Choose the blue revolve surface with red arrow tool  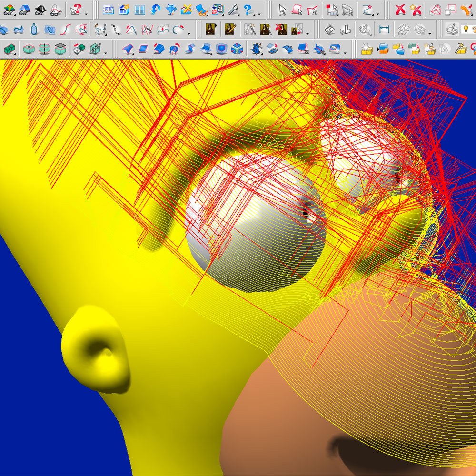pyautogui.click(x=174, y=49)
